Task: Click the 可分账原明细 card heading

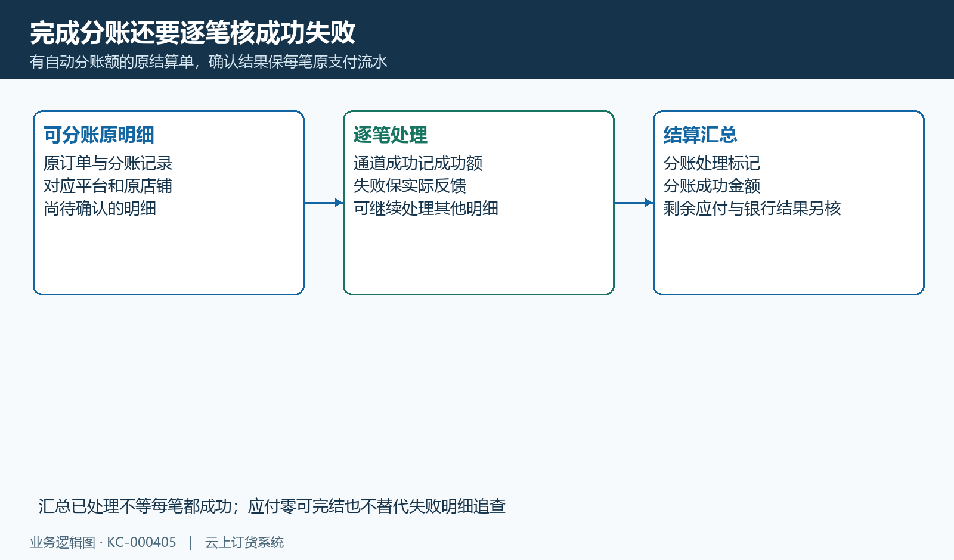Action: [99, 135]
